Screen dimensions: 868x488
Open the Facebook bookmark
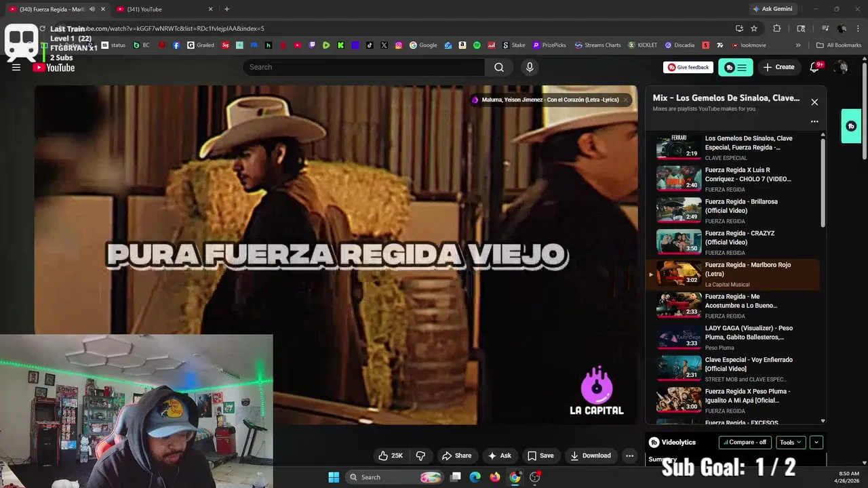[x=176, y=45]
